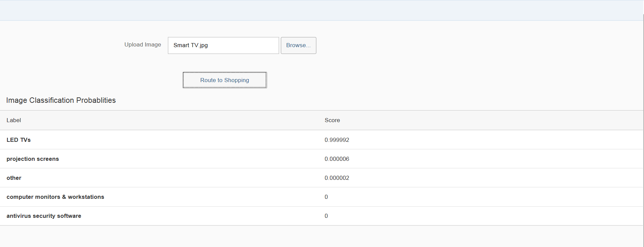
Task: Select the projection screens label
Action: 33,159
